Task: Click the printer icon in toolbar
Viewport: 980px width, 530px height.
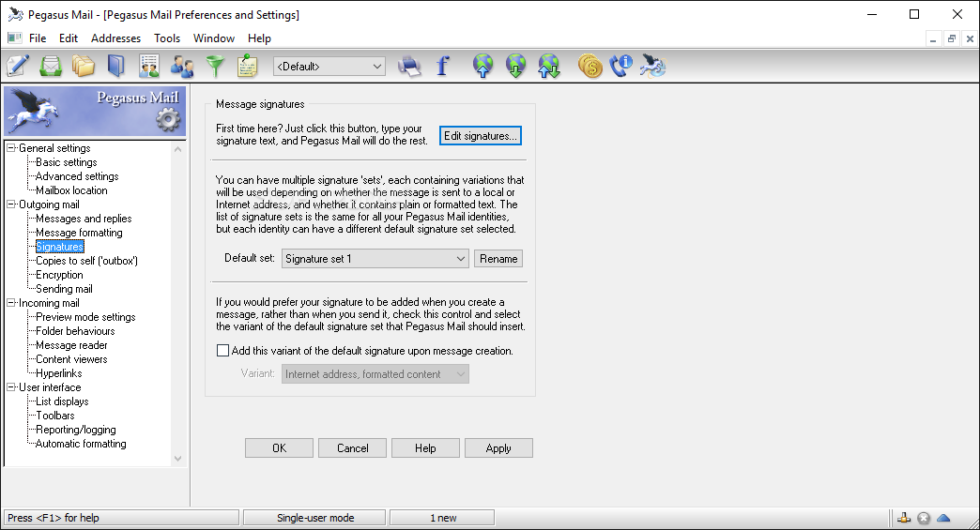Action: click(x=409, y=66)
